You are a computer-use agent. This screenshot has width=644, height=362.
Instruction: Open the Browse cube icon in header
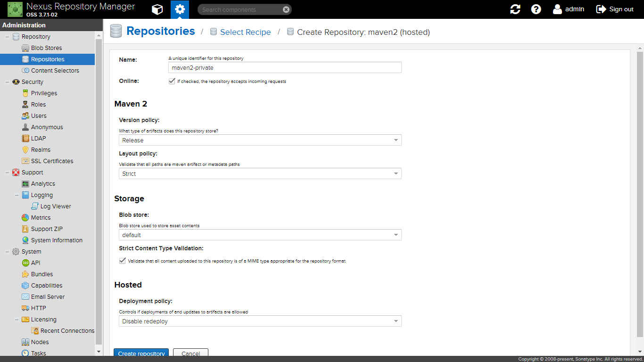click(157, 9)
